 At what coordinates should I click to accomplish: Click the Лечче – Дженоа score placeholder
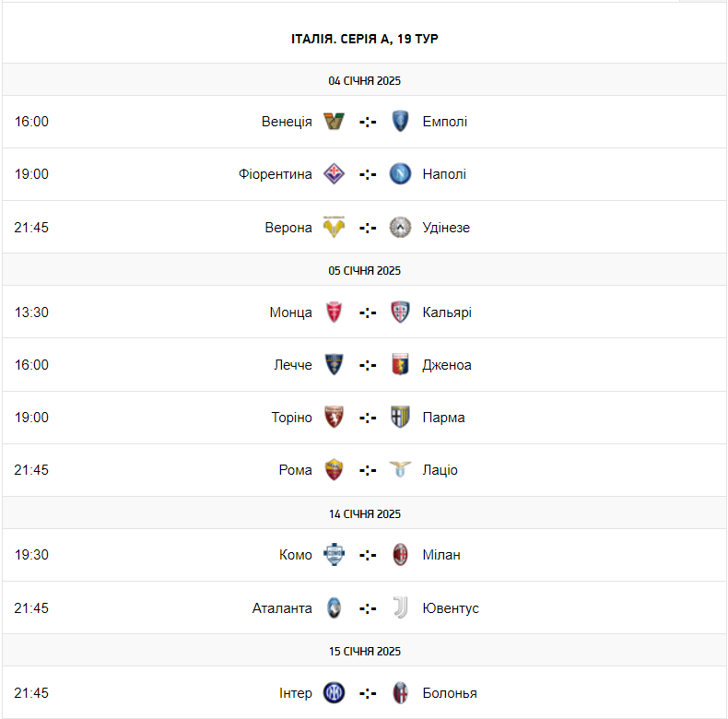[x=368, y=365]
